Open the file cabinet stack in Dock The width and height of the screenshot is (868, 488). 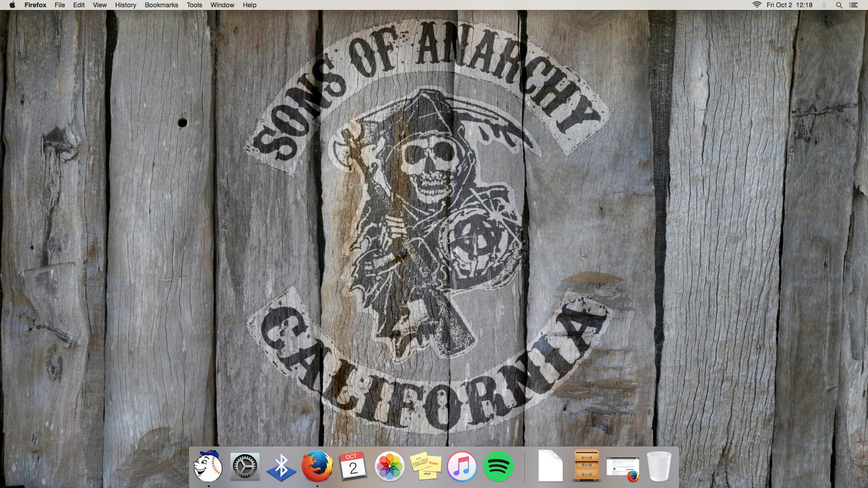point(587,465)
